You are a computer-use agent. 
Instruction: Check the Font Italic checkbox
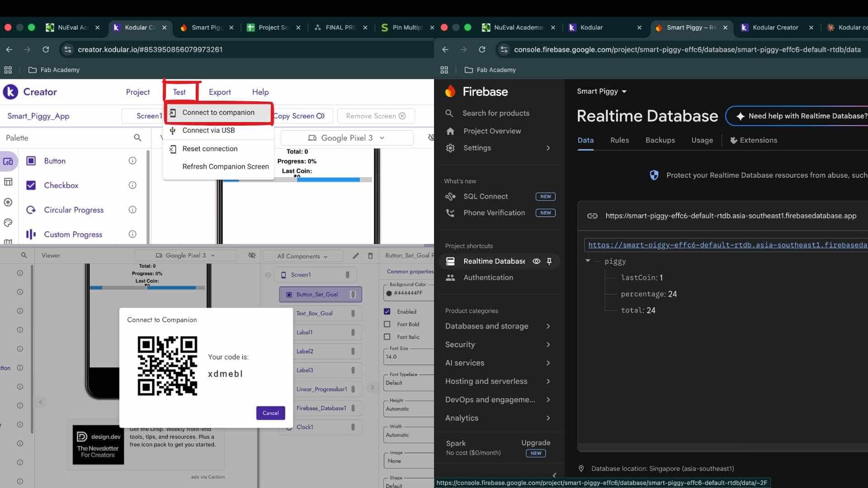click(387, 337)
